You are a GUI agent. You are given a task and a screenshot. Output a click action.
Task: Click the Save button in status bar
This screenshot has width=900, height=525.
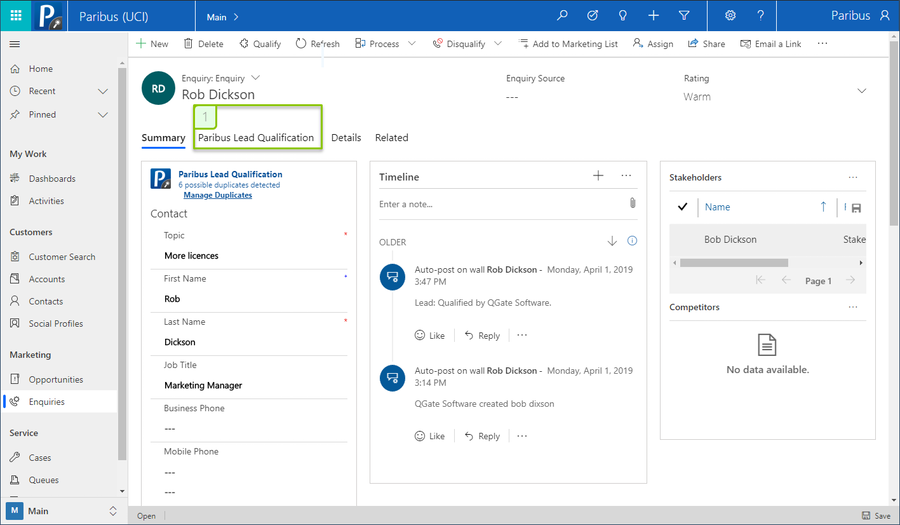[876, 516]
